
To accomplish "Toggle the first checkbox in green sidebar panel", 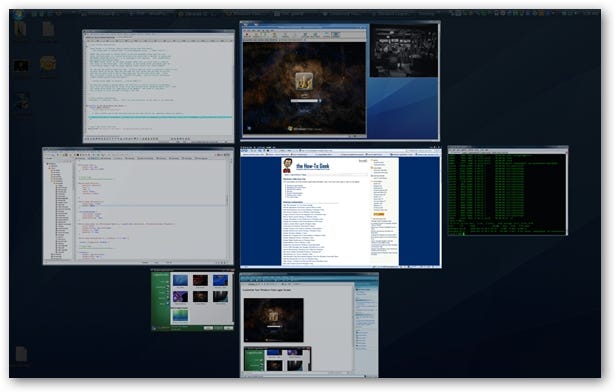I will tap(168, 282).
